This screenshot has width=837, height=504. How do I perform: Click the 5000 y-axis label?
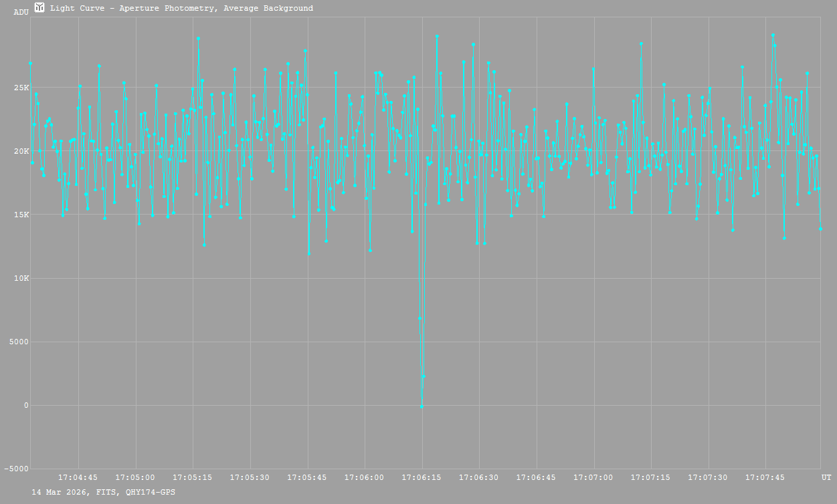pyautogui.click(x=19, y=342)
